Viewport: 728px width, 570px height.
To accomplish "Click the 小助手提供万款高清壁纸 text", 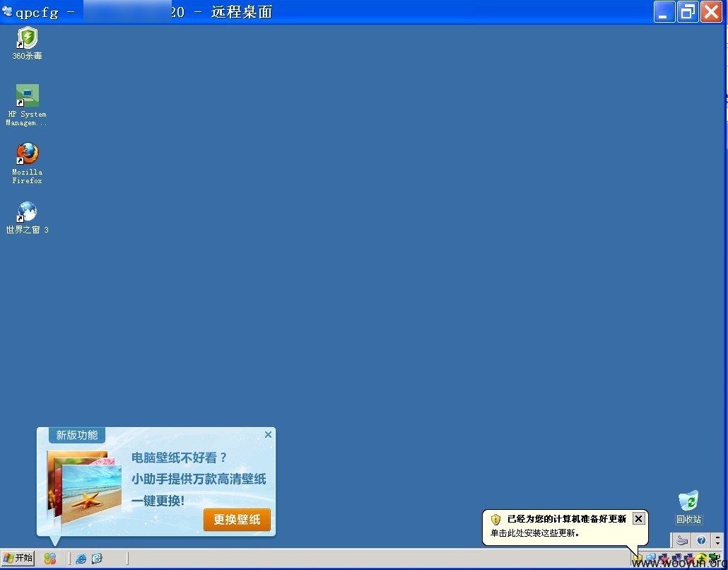I will pos(199,479).
